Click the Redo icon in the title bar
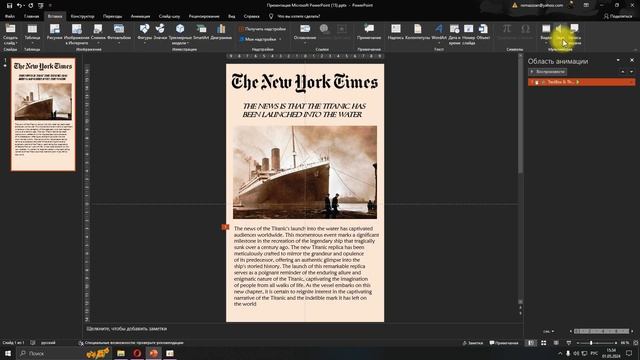This screenshot has height=360, width=640. pos(31,5)
